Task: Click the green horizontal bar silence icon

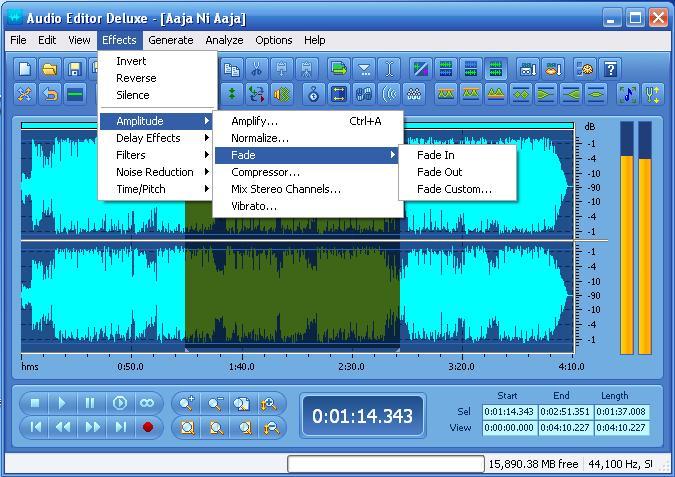Action: 75,94
